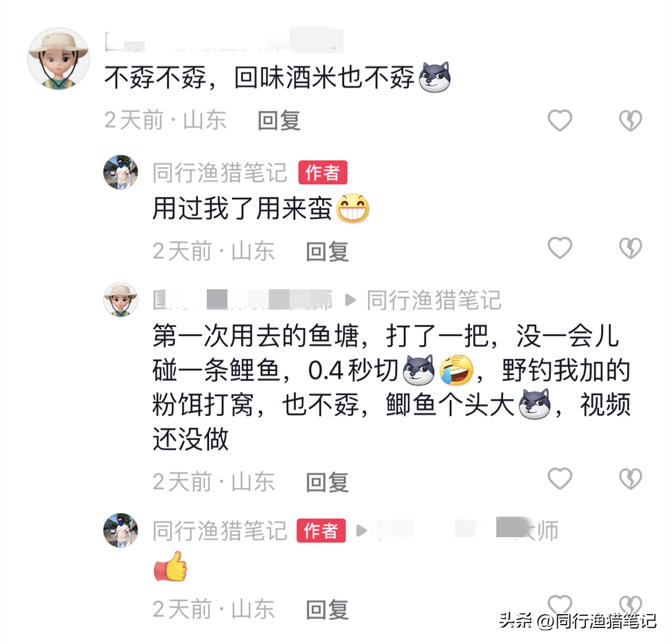Dislike the author's reply 用过我了用来蛮

click(x=631, y=248)
